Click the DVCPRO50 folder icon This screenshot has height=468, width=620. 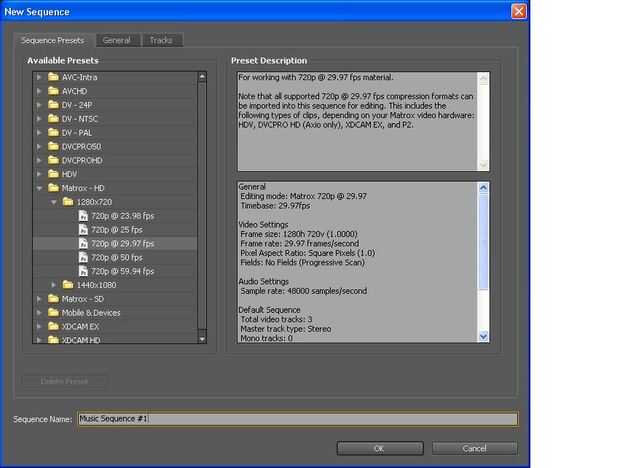tap(53, 146)
